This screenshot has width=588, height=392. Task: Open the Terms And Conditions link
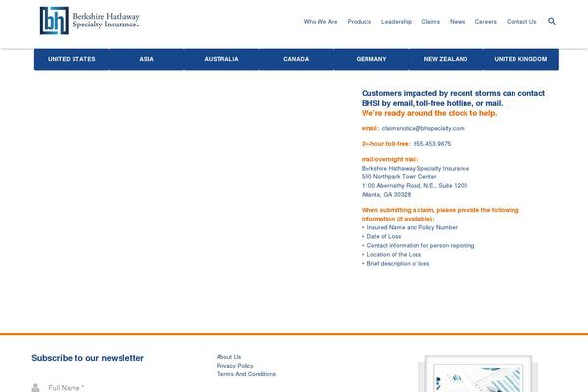coord(246,374)
